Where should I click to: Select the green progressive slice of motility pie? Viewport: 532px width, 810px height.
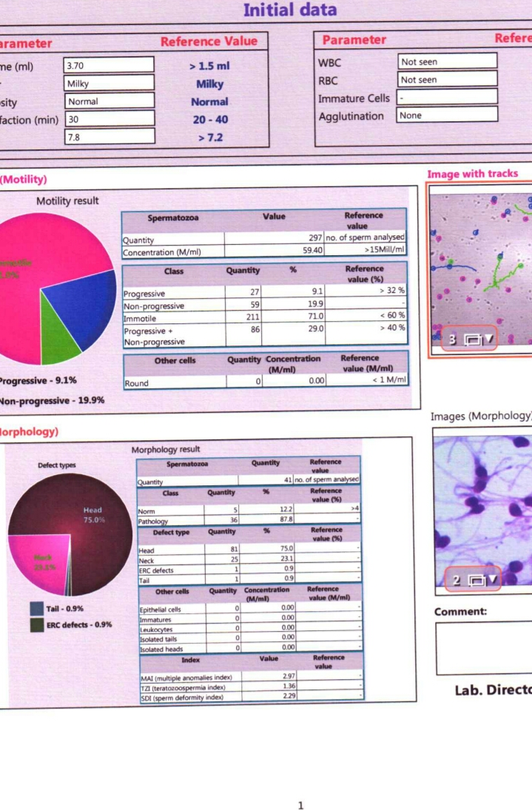[x=58, y=336]
